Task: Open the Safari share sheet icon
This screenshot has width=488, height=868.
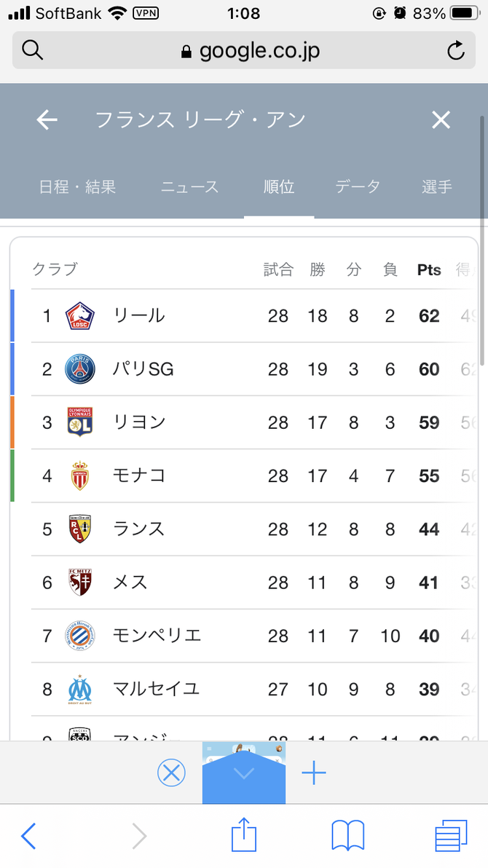Action: (x=244, y=835)
